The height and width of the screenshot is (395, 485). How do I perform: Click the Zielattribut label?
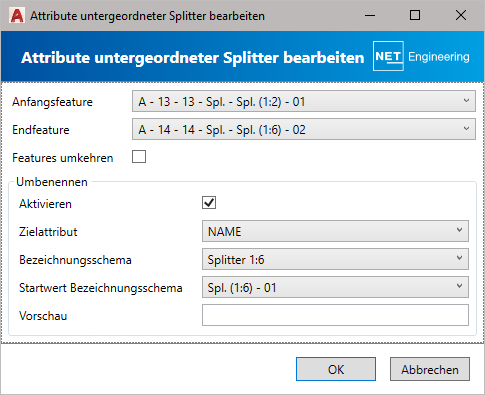click(x=48, y=232)
